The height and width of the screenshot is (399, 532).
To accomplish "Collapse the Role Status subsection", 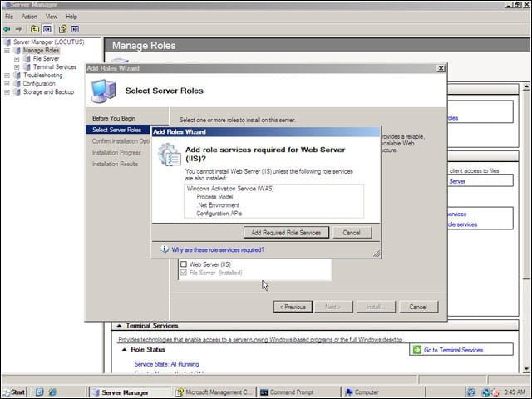I will coord(125,349).
